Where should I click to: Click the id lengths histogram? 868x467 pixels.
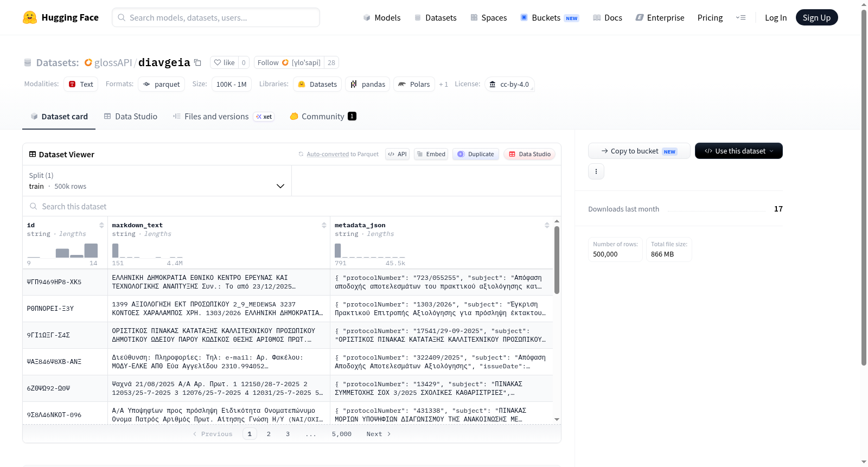62,250
